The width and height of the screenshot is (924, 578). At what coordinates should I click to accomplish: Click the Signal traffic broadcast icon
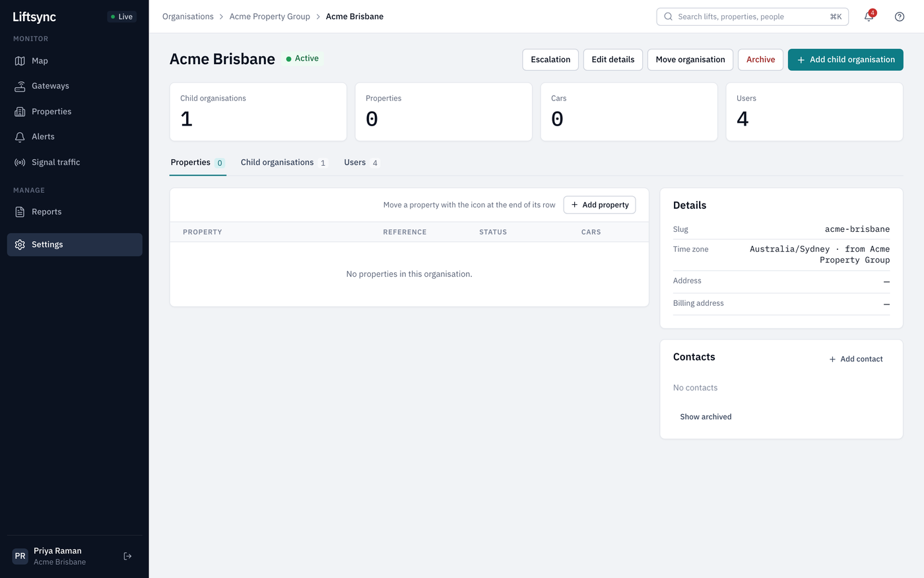[x=20, y=163]
